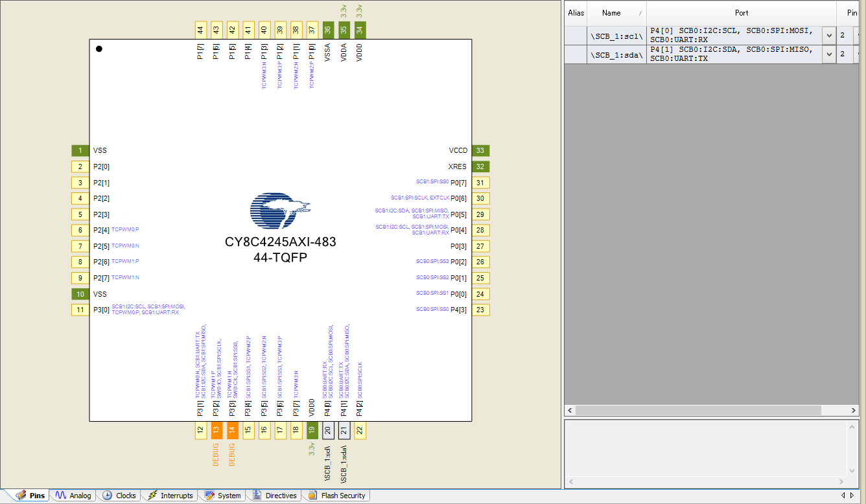Viewport: 866px width, 504px height.
Task: Select debug pin 14
Action: coord(233,430)
